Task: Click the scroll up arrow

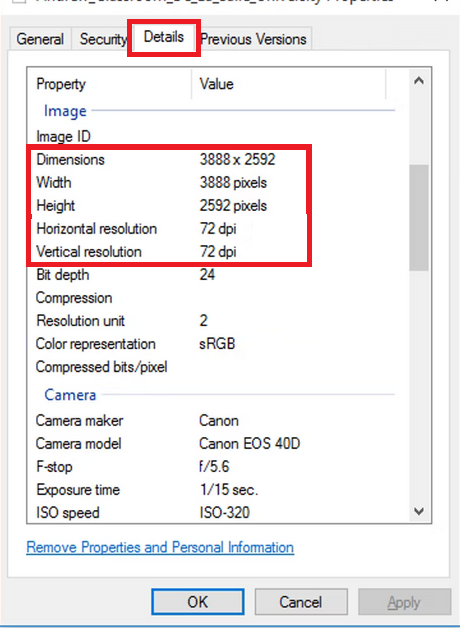Action: (419, 81)
